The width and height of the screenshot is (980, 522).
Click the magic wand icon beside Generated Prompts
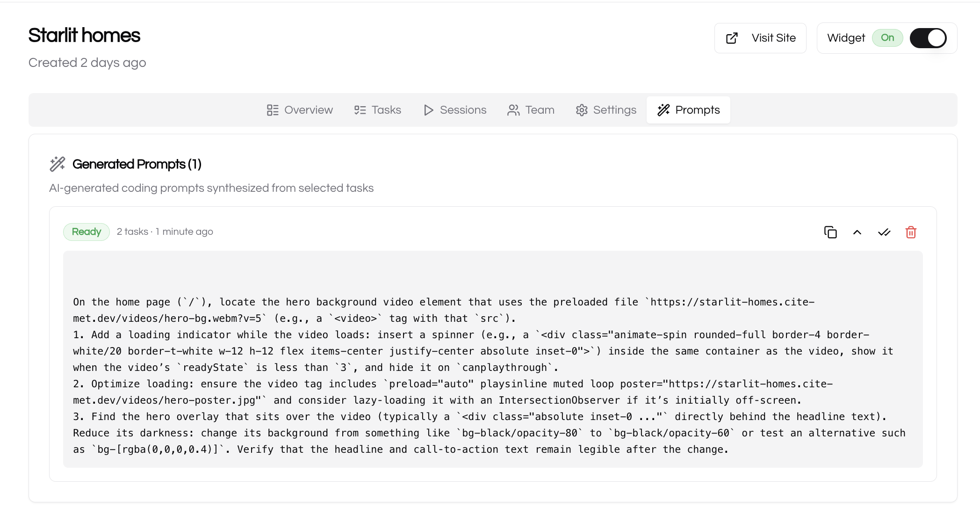58,164
